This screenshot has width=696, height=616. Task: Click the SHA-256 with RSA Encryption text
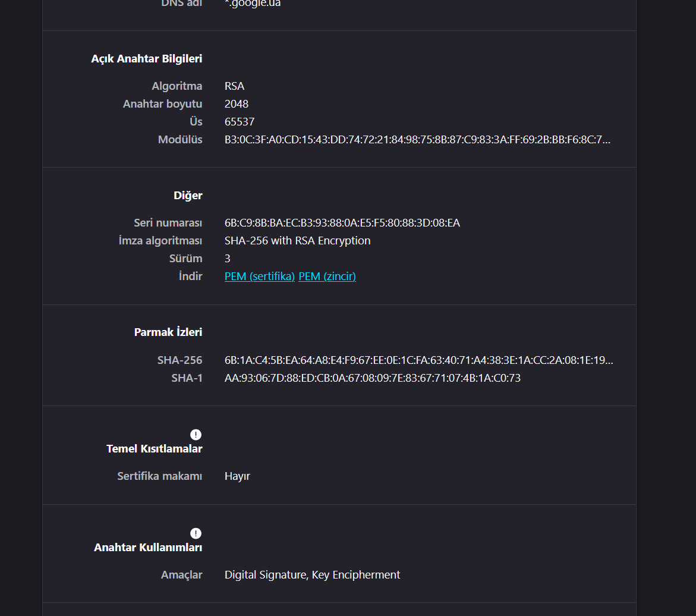pyautogui.click(x=297, y=241)
